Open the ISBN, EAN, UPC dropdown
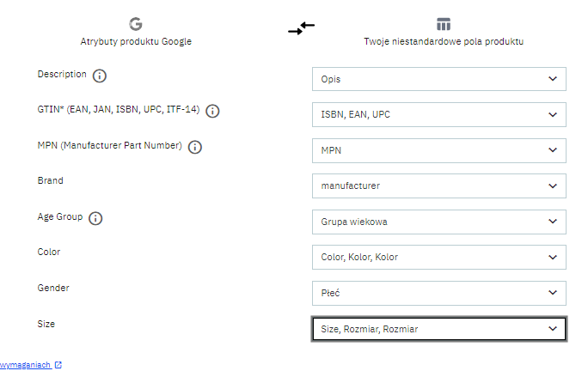The height and width of the screenshot is (371, 588). point(438,115)
